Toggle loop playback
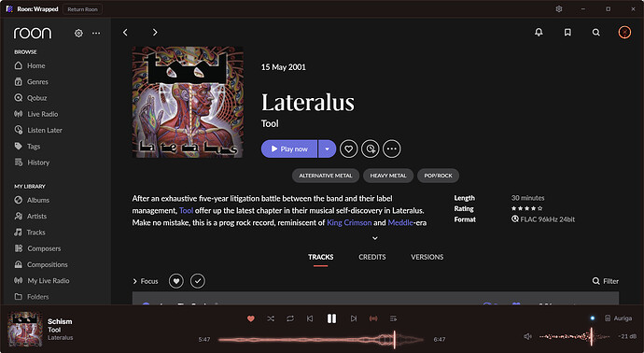This screenshot has height=353, width=644. [290, 318]
